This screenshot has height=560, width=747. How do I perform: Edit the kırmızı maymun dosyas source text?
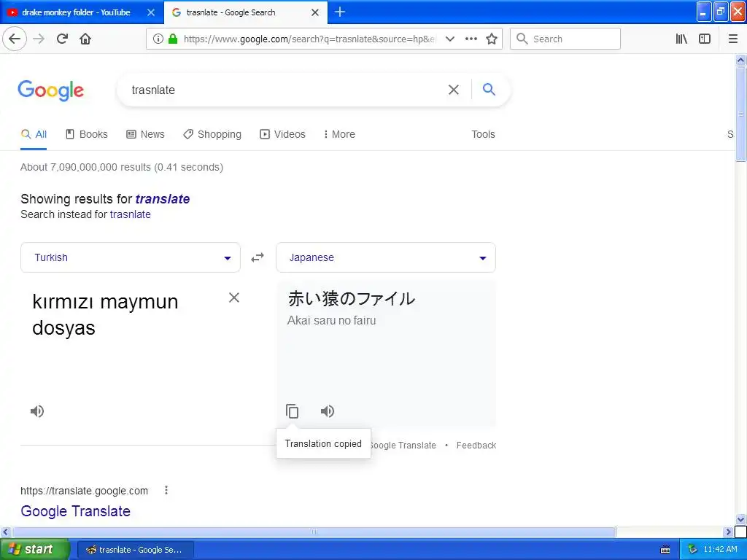(x=105, y=315)
